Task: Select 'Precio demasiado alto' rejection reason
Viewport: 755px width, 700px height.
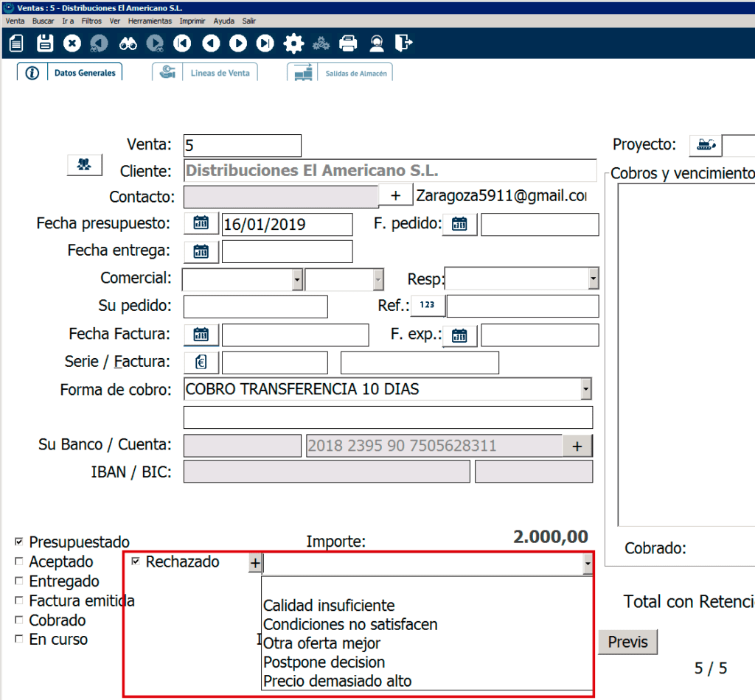Action: tap(337, 681)
